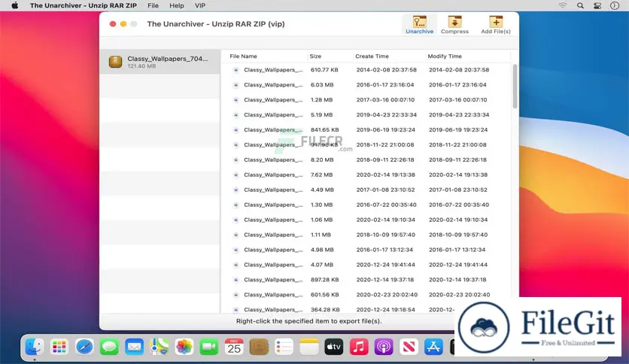Open the VIP menu
Screen dimensions: 629x364
[200, 5]
